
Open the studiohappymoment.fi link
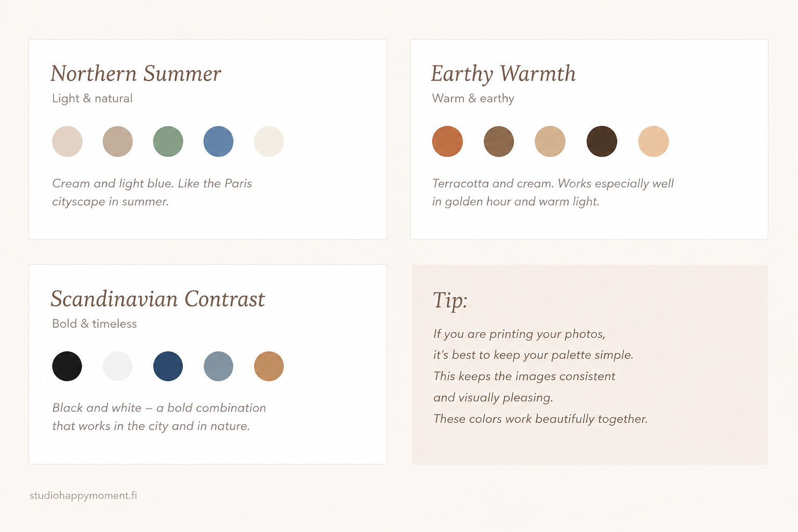(83, 496)
